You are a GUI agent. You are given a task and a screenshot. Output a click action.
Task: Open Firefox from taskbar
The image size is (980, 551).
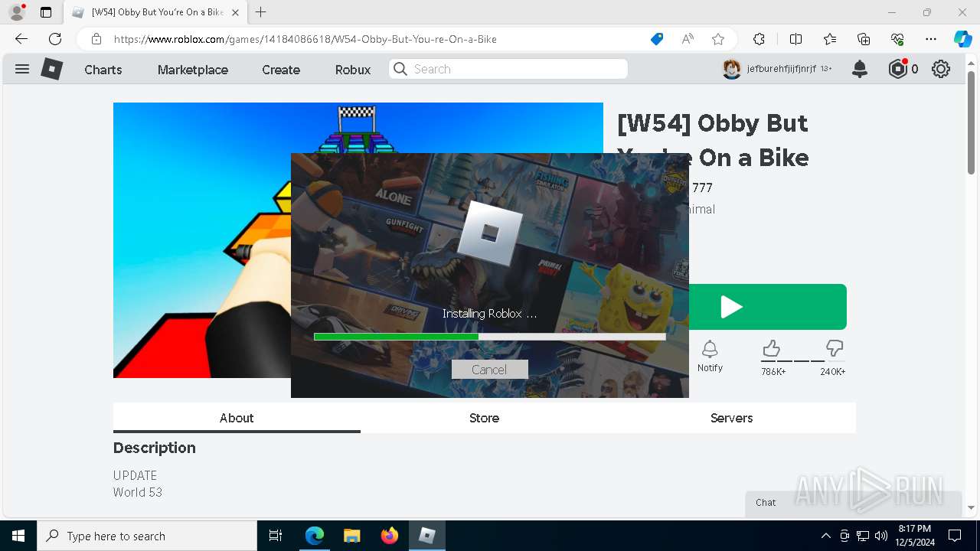(x=390, y=536)
